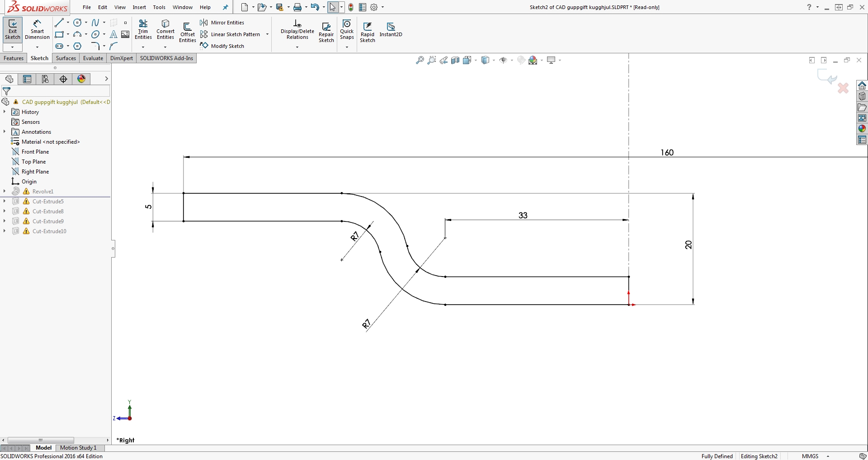Click the Undo toolbar button

315,7
